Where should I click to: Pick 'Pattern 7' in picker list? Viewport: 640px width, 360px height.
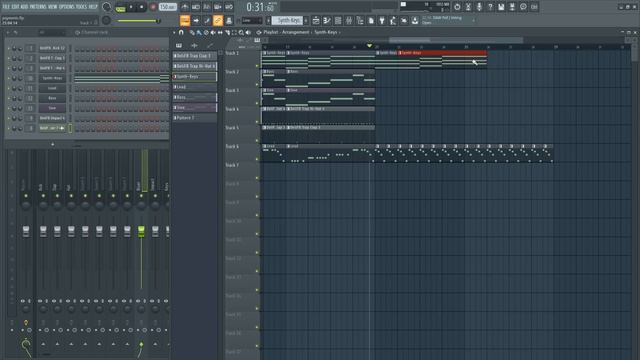[x=195, y=118]
